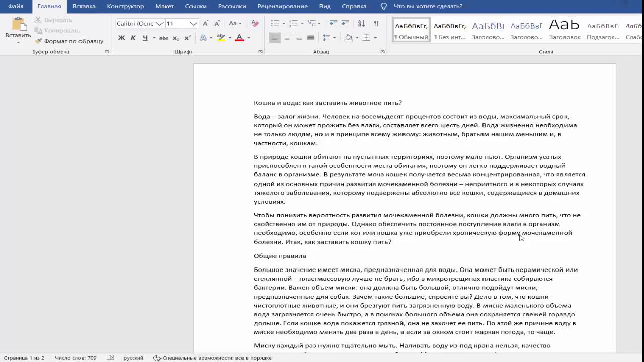644x362 pixels.
Task: Increase paragraph indent icon
Action: coord(345,24)
